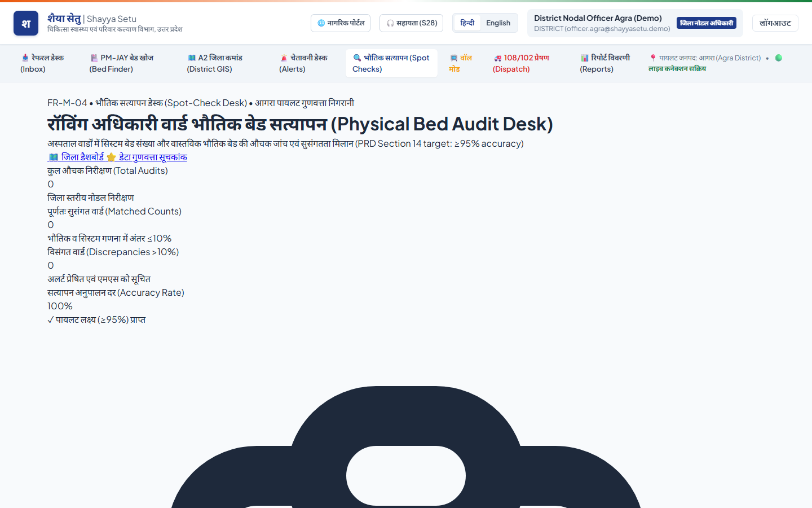
Task: Select भौतिक सत्यापन (Spot Checks) tab
Action: click(391, 63)
